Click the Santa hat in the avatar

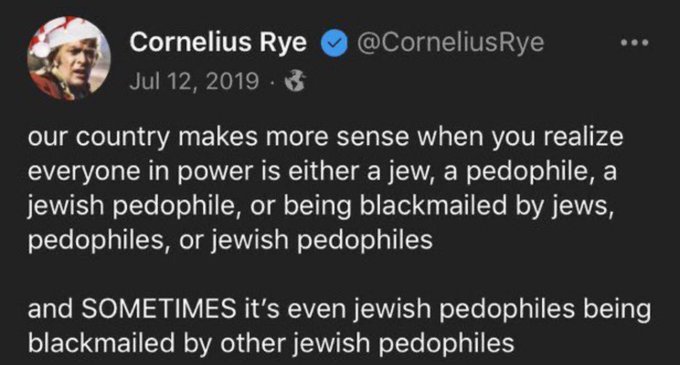point(65,35)
